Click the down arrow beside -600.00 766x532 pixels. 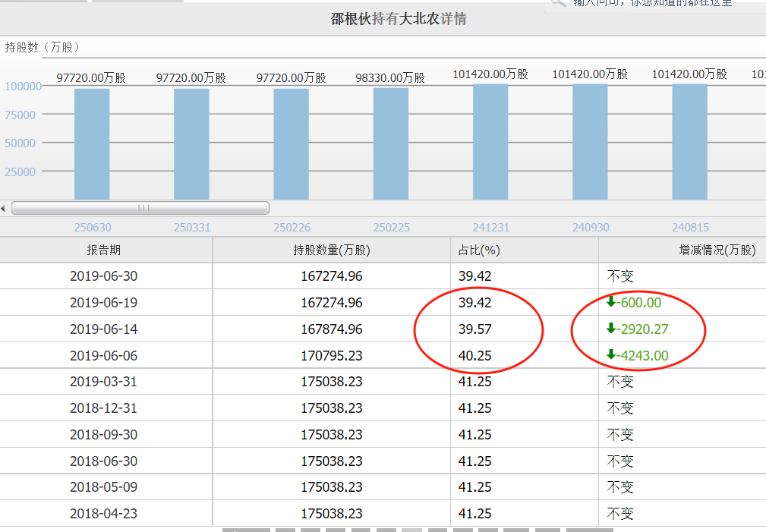(611, 301)
